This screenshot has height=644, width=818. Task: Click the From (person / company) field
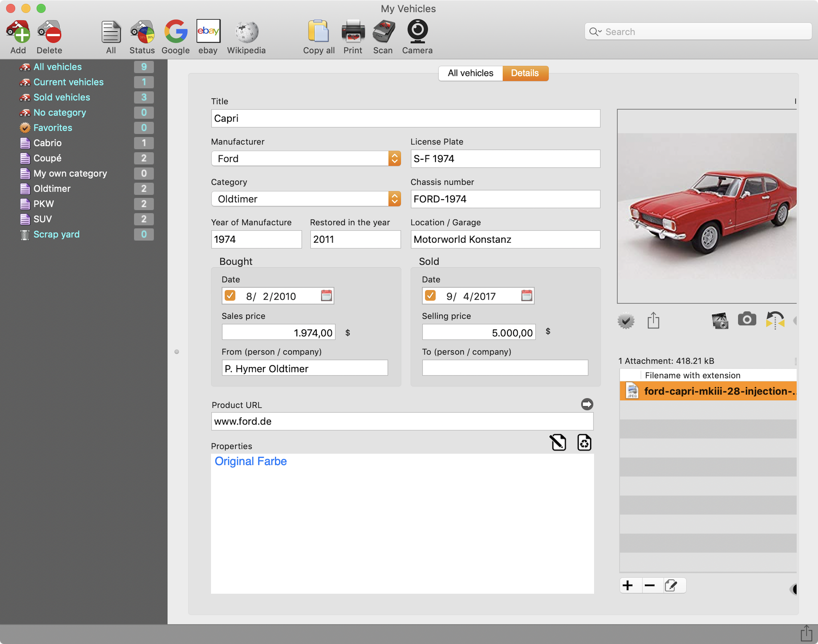point(305,368)
